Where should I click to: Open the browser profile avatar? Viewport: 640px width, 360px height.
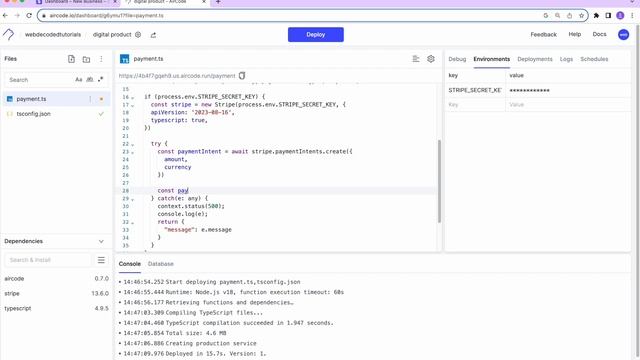[620, 16]
